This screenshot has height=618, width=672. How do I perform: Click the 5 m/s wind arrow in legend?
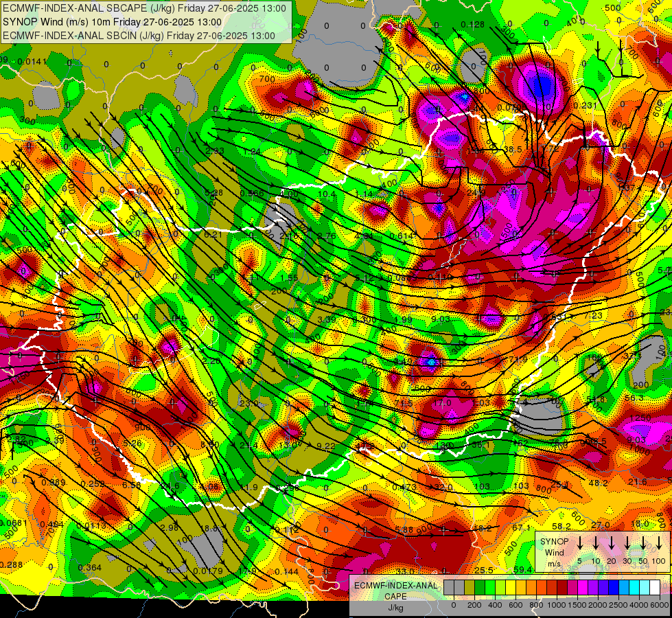pos(579,543)
